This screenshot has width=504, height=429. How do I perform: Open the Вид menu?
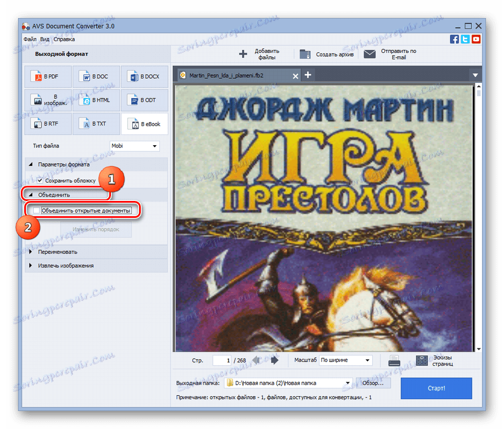pyautogui.click(x=44, y=39)
